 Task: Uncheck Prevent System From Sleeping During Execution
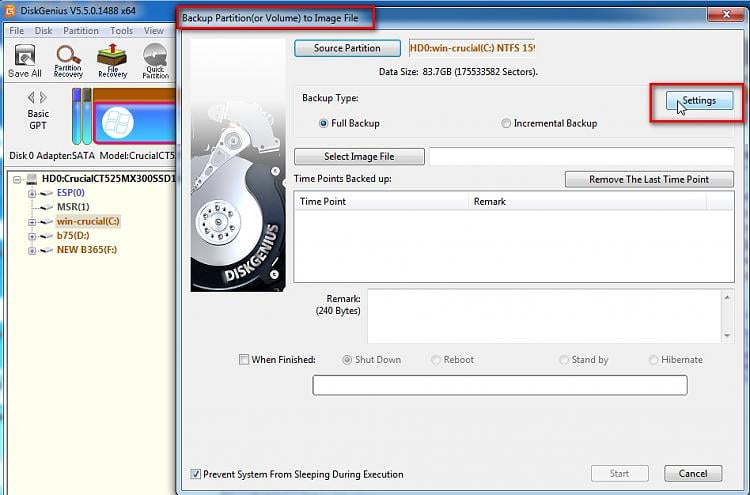(x=195, y=474)
